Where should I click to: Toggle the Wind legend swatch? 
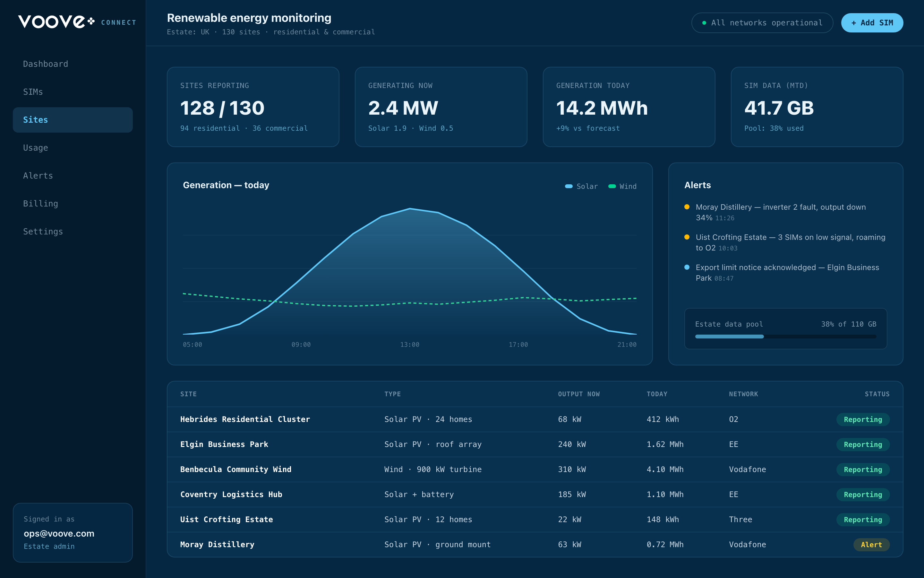point(612,186)
